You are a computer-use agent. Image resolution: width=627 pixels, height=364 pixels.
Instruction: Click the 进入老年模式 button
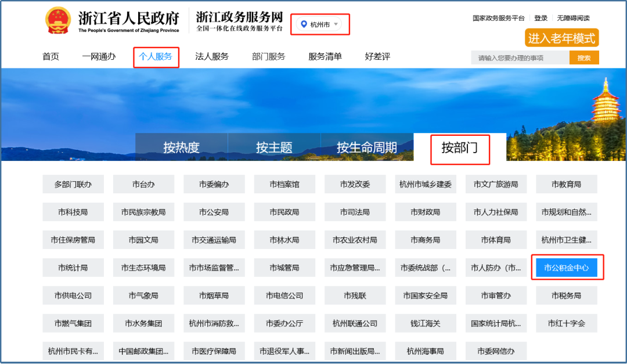tap(561, 38)
